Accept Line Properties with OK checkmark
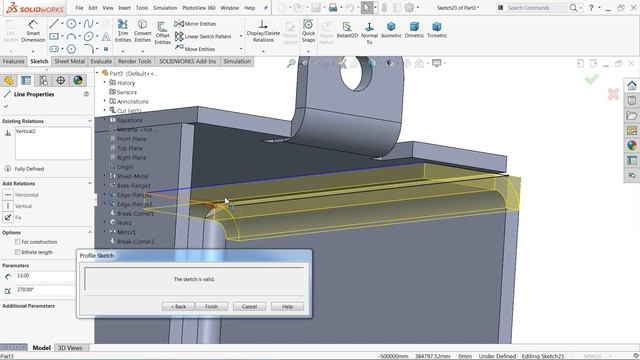The width and height of the screenshot is (640, 360). [6, 106]
